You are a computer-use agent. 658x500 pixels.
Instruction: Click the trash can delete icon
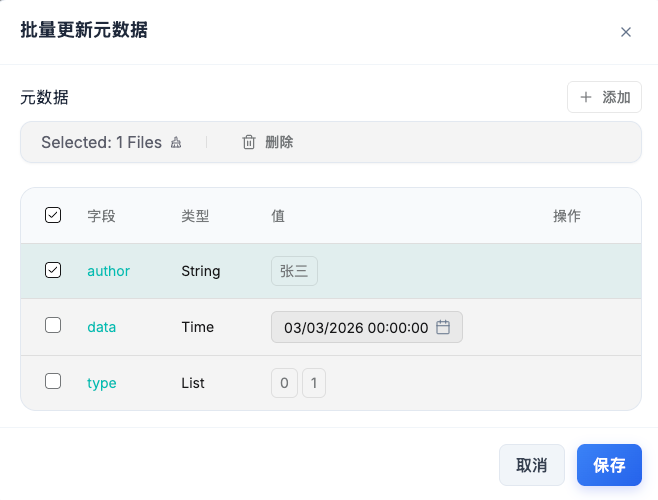pyautogui.click(x=248, y=142)
